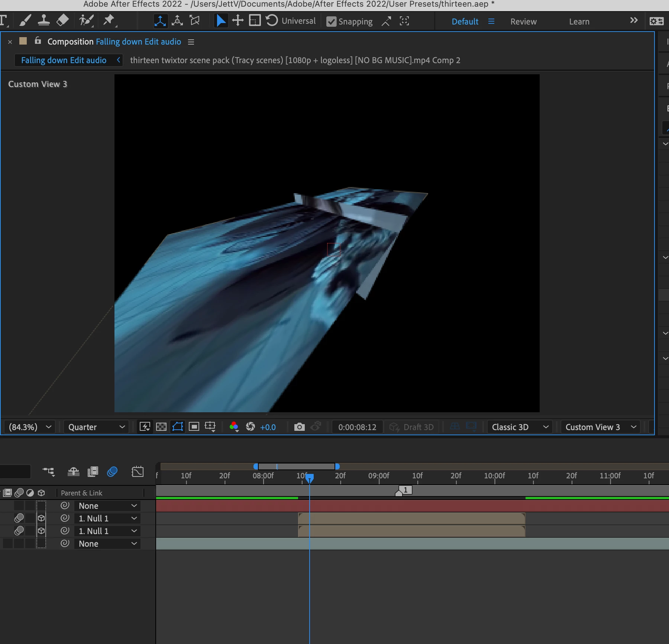
Task: Select the Brush tool in the toolbar
Action: coord(25,20)
